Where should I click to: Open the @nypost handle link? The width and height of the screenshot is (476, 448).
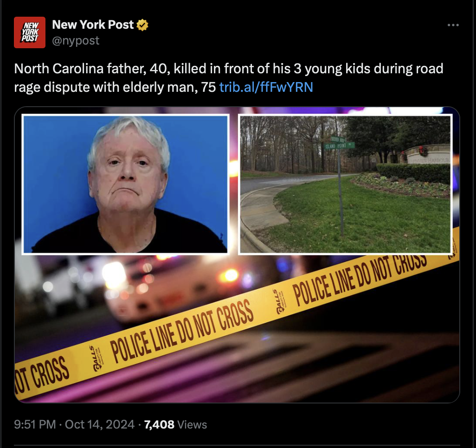(76, 40)
